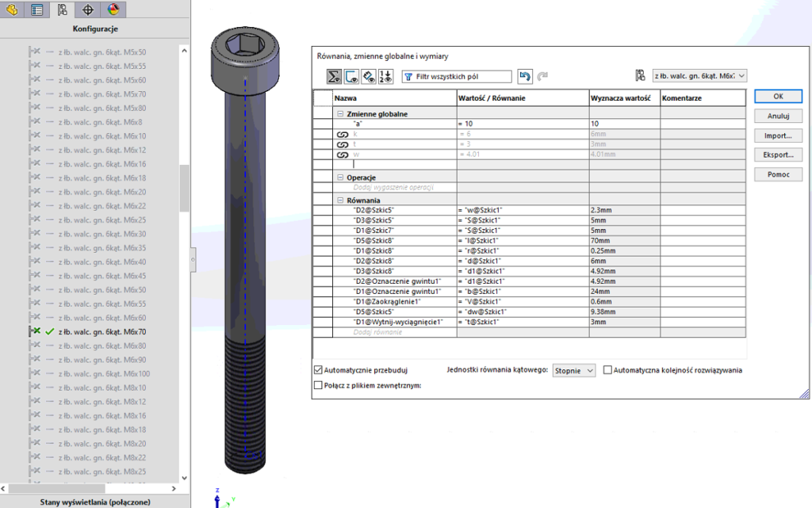812x508 pixels.
Task: Switch to Ordered View icon
Action: (386, 77)
